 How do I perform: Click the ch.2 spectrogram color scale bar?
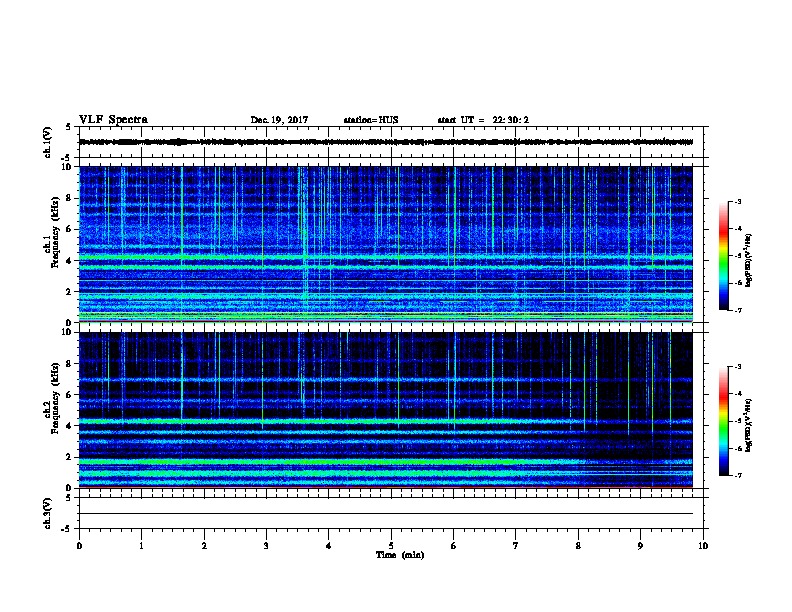723,421
